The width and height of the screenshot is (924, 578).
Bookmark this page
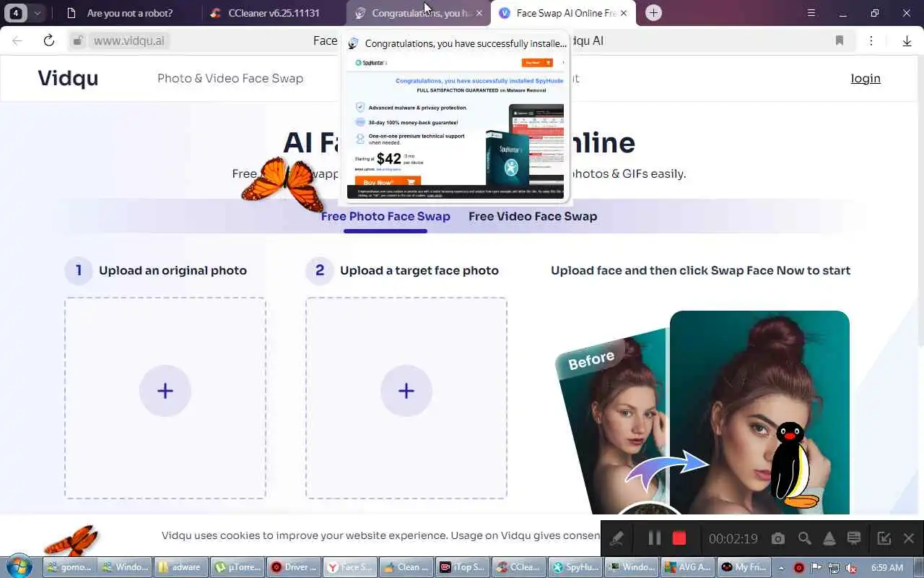click(x=840, y=40)
